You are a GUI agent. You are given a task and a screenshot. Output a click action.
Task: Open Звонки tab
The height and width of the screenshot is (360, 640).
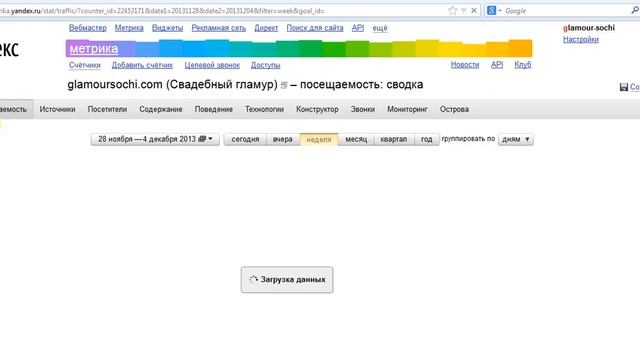(x=363, y=109)
